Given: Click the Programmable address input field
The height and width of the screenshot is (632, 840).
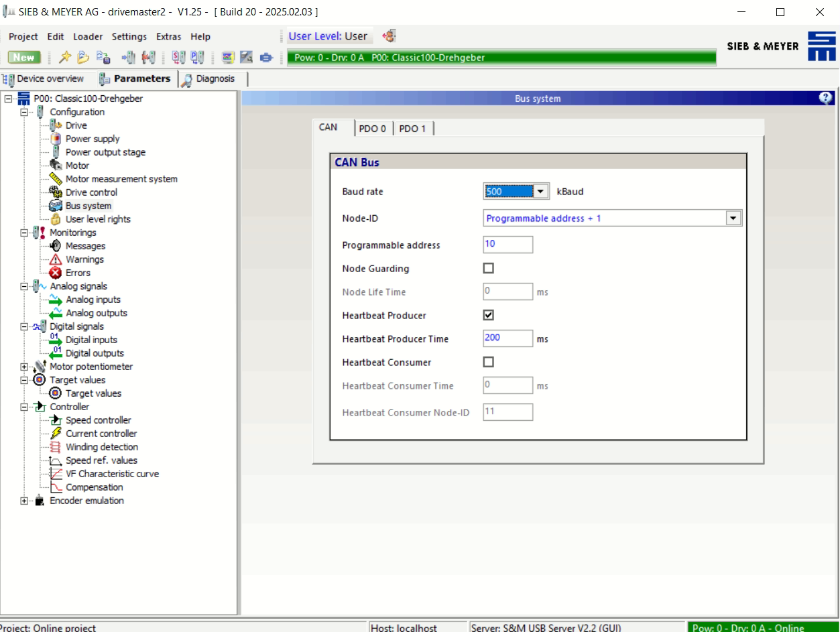Looking at the screenshot, I should (507, 245).
